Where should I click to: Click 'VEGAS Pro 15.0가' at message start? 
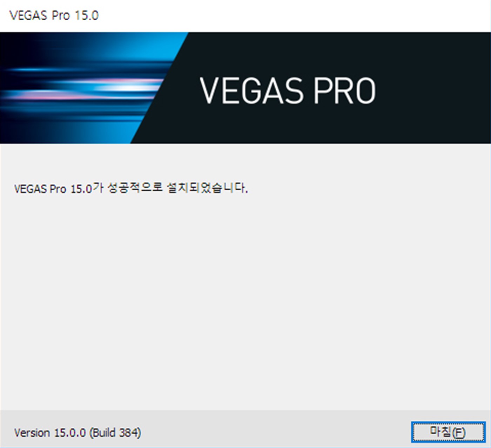pos(59,188)
